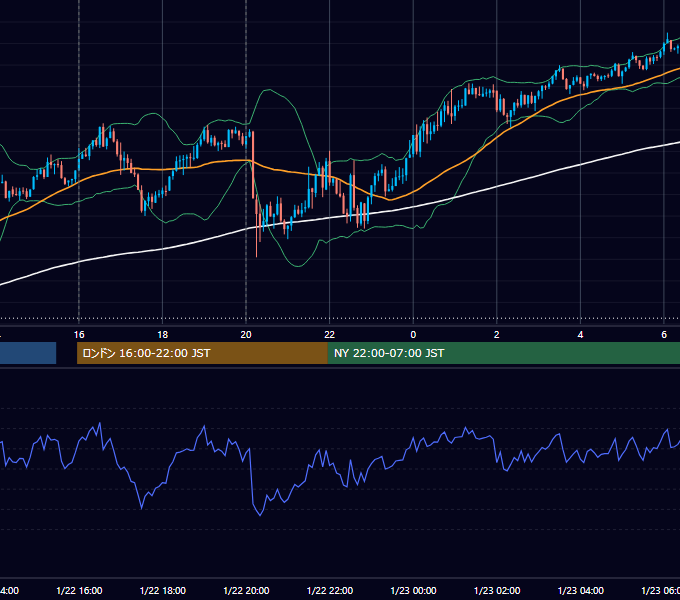This screenshot has height=600, width=680.
Task: Click the 22 hour label on price chart axis
Action: [330, 335]
